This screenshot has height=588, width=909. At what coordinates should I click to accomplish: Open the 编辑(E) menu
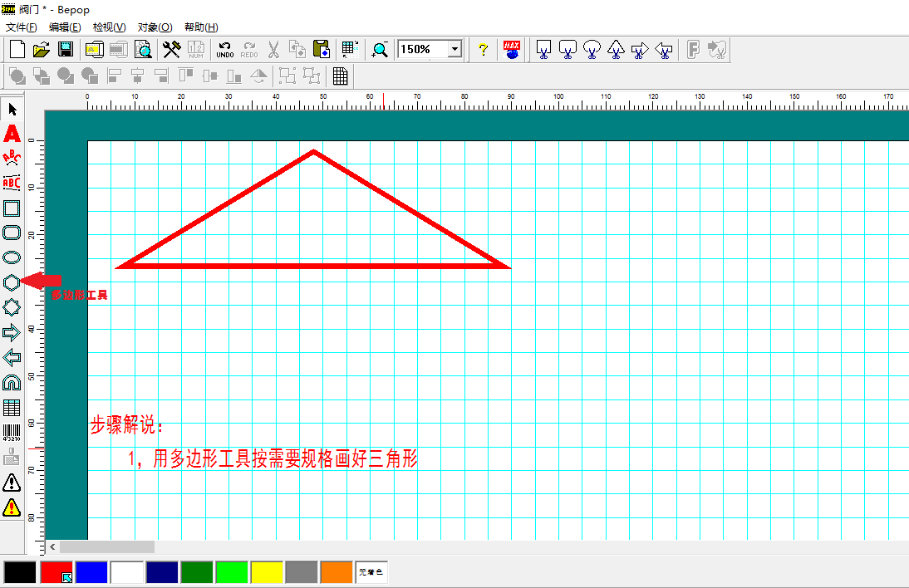65,27
